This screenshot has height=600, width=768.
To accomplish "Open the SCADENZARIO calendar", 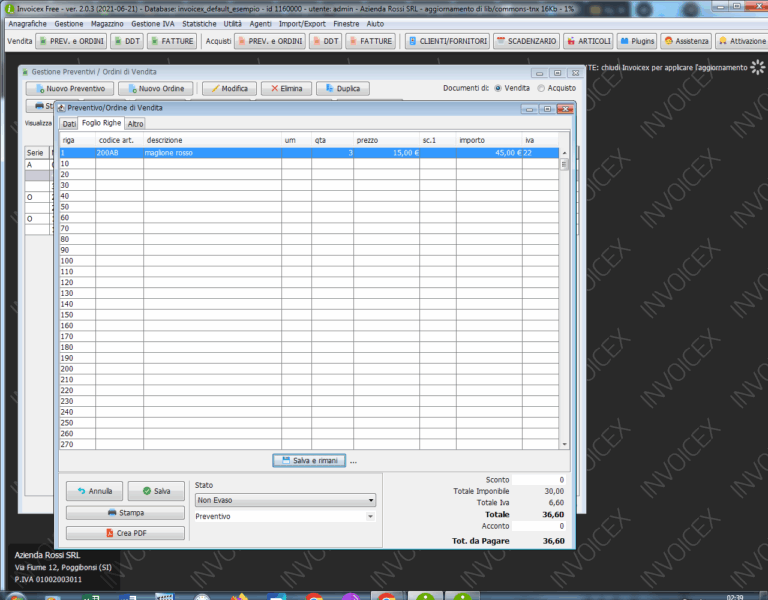I will click(527, 41).
